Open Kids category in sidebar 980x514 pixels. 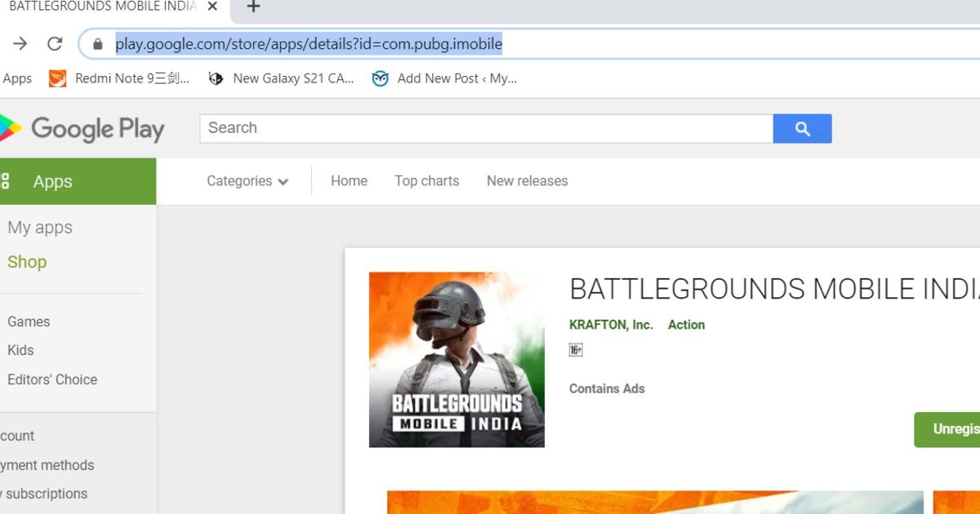tap(20, 350)
